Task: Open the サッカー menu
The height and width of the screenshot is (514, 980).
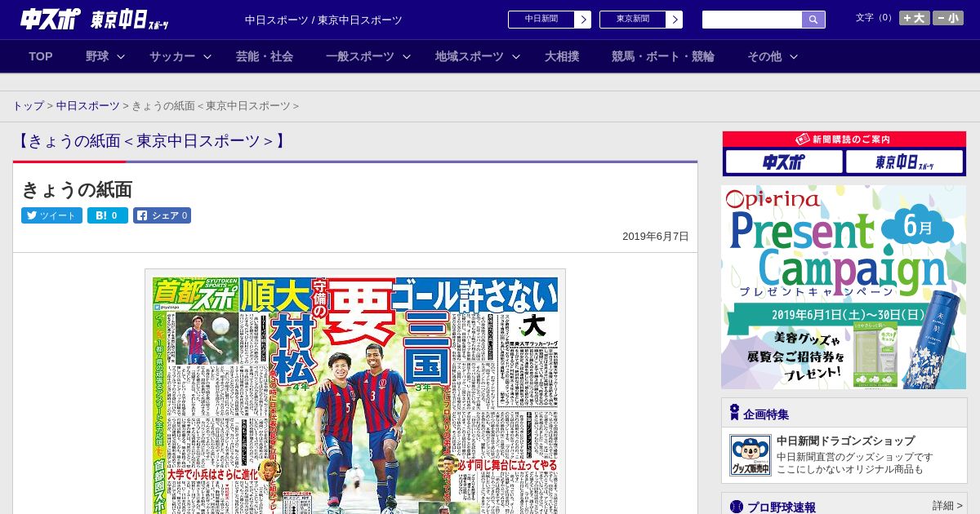Action: coord(172,56)
